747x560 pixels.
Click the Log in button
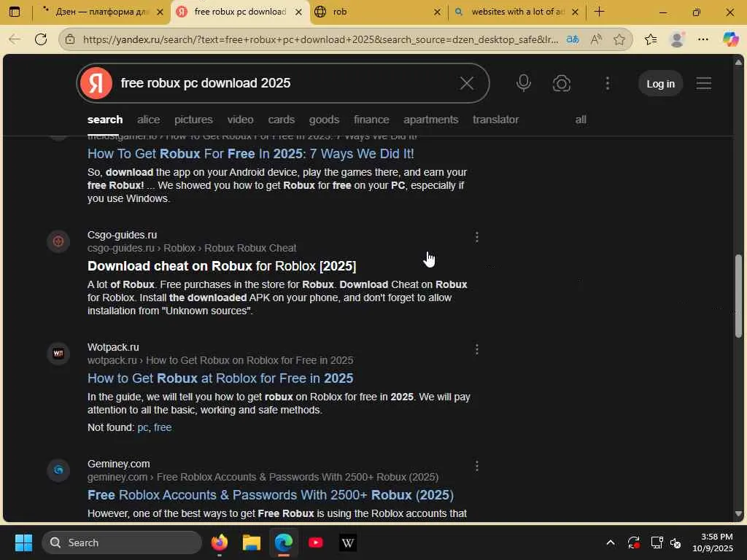point(660,84)
